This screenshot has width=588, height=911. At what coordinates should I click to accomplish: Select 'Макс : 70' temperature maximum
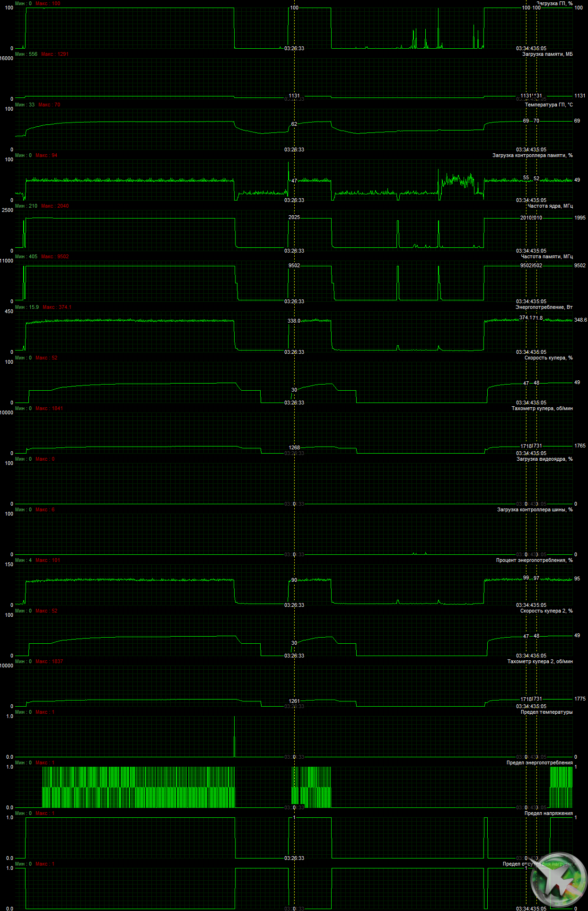(x=49, y=105)
